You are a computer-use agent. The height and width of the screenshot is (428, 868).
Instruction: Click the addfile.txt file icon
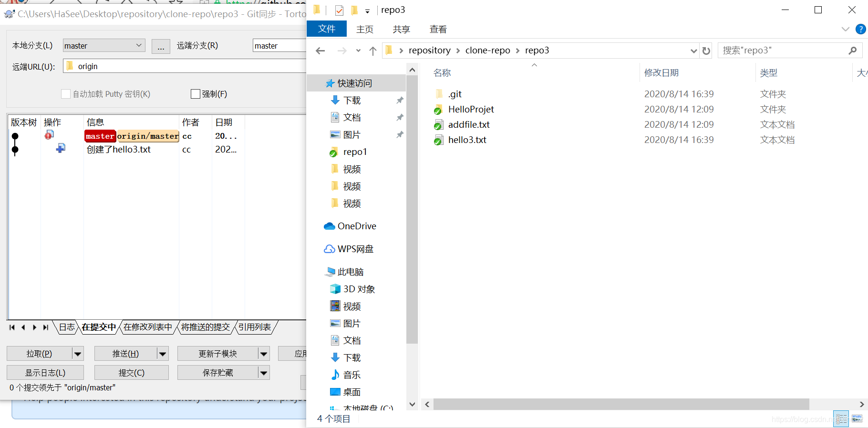pyautogui.click(x=438, y=125)
